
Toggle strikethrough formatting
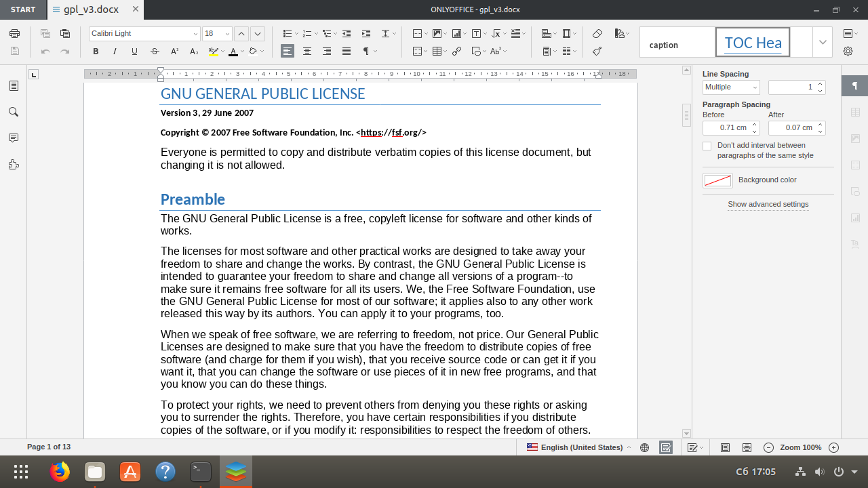pyautogui.click(x=155, y=52)
